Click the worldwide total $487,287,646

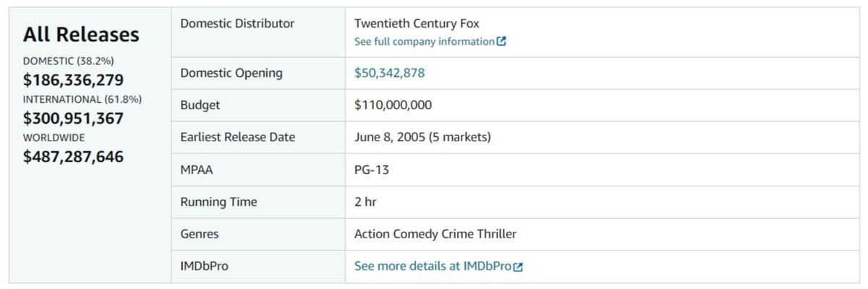[73, 156]
